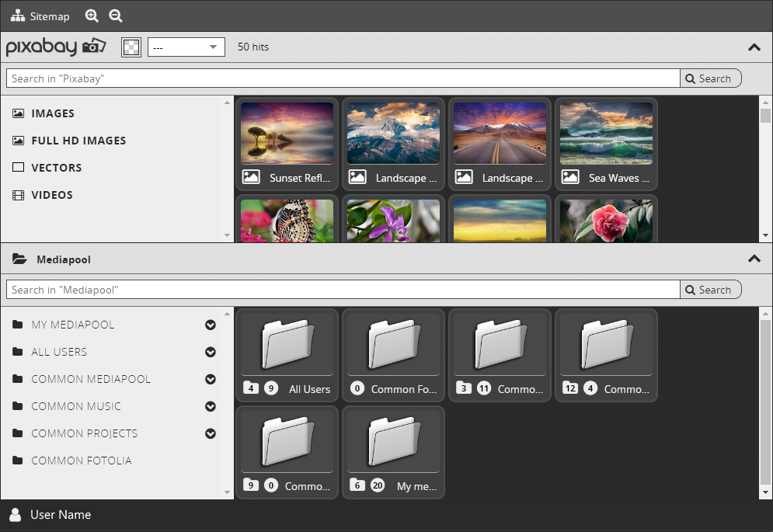Viewport: 773px width, 532px height.
Task: Open the Pixabay filter dropdown
Action: (x=186, y=47)
